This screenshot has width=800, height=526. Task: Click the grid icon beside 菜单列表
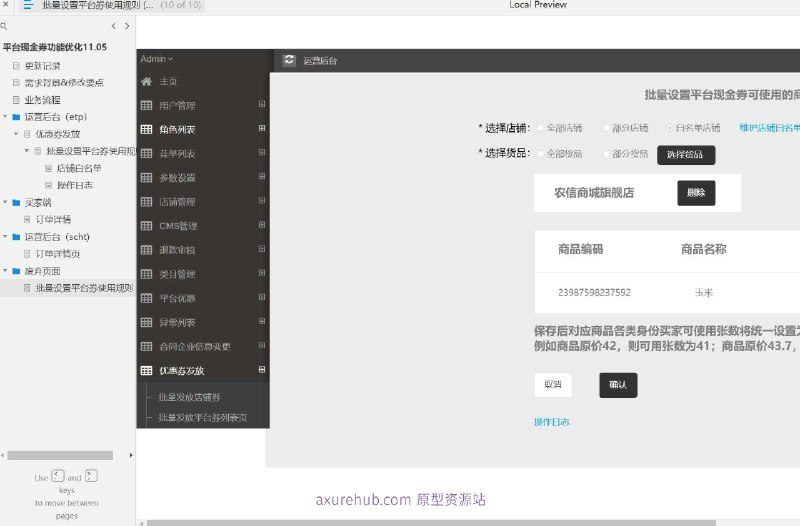pyautogui.click(x=146, y=154)
